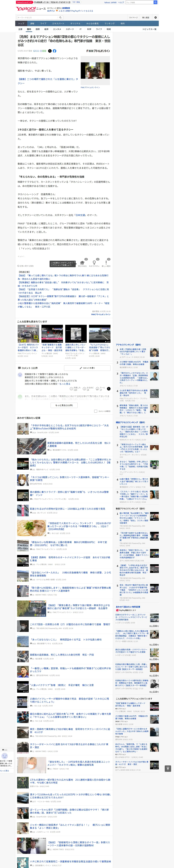174x868 pixels.
Task: Click 共感した smiley reaction on comment
Action: coord(75,389)
